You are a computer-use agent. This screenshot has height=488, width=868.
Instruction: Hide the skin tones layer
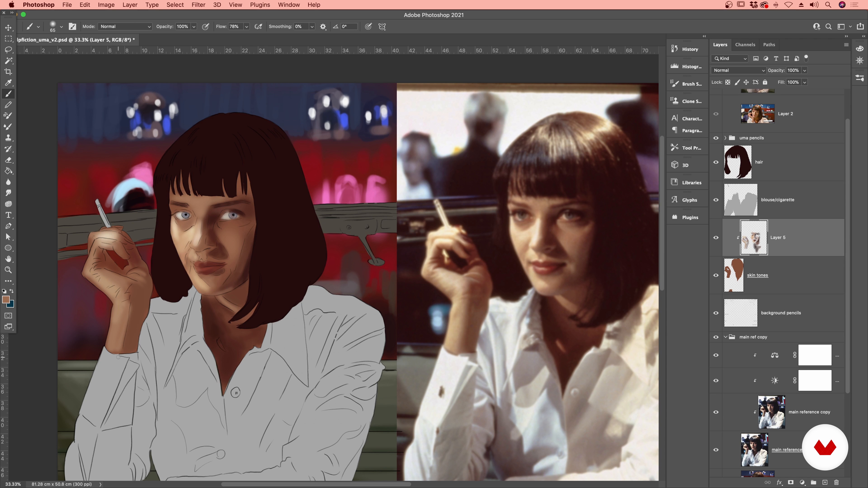(716, 275)
